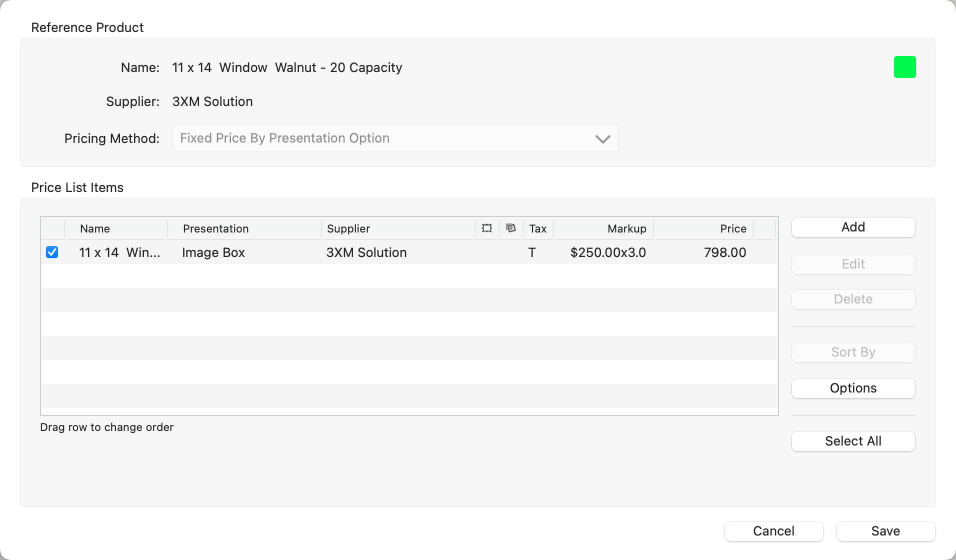Click the Tax column header
This screenshot has height=560, width=956.
tap(537, 229)
